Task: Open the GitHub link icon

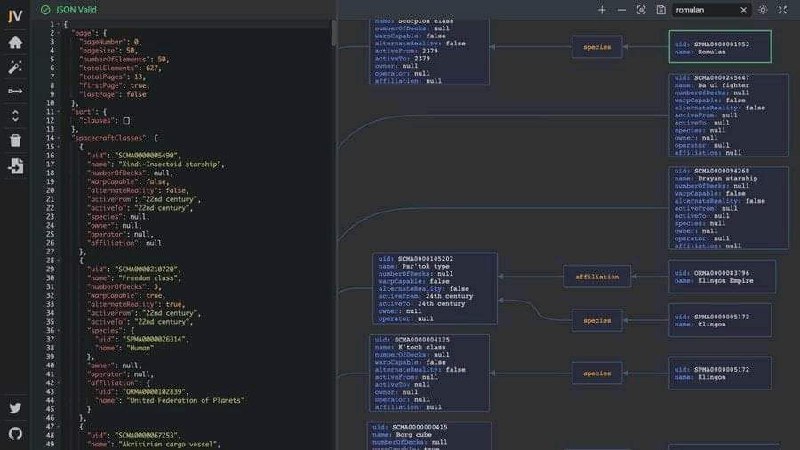Action: (x=15, y=434)
